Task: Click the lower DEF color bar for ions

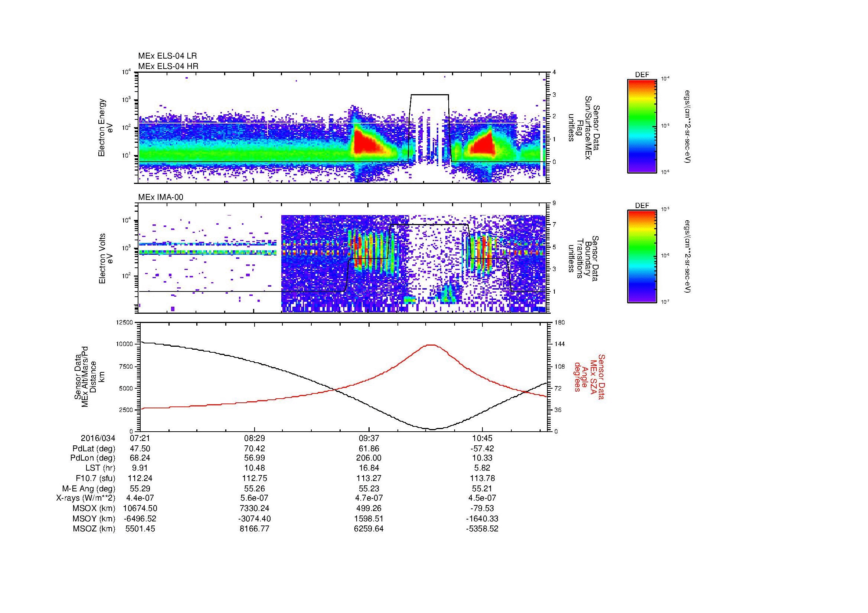Action: point(642,257)
